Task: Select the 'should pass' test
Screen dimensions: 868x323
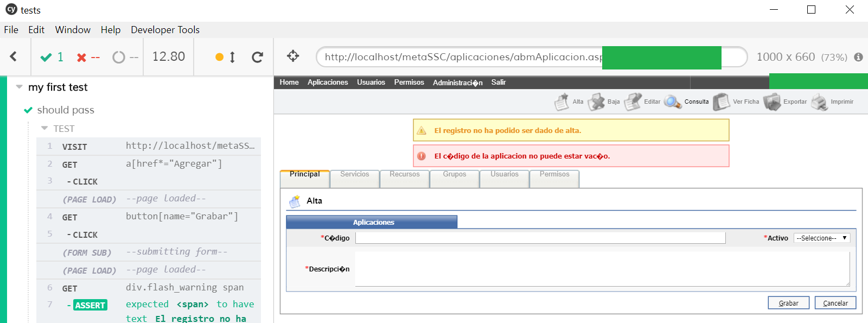Action: coord(66,110)
